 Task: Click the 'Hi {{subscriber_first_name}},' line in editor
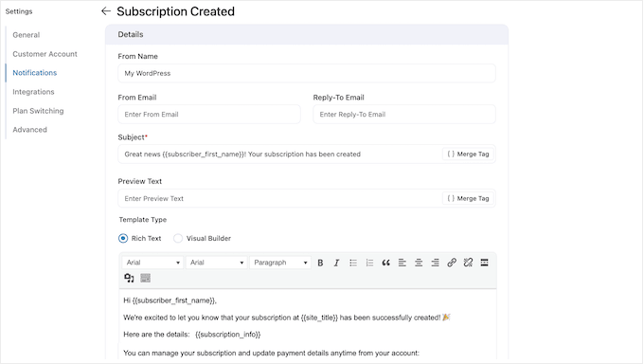pyautogui.click(x=170, y=300)
